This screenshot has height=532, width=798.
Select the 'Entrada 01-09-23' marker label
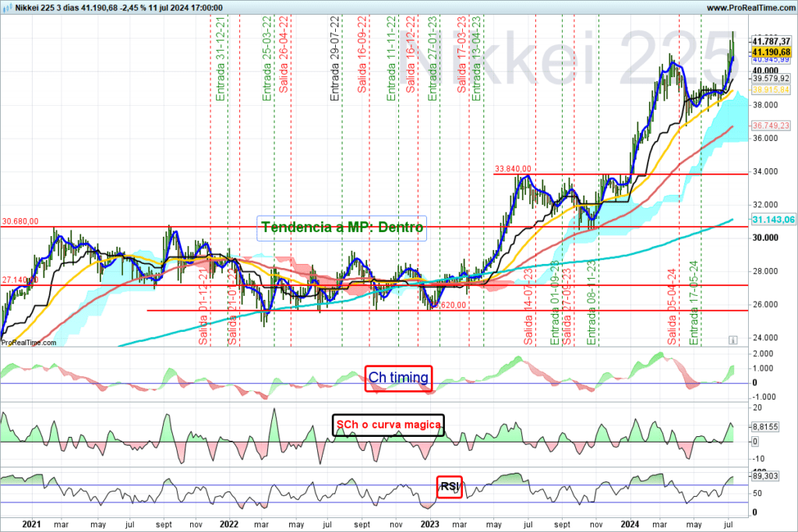tap(555, 303)
